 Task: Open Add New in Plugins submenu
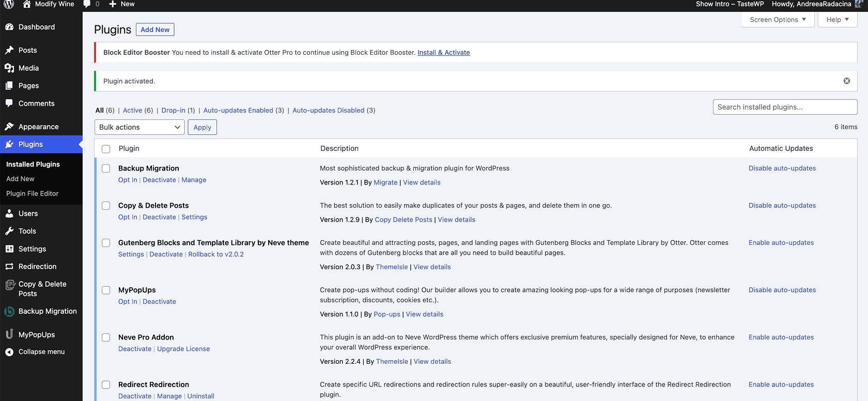coord(20,179)
